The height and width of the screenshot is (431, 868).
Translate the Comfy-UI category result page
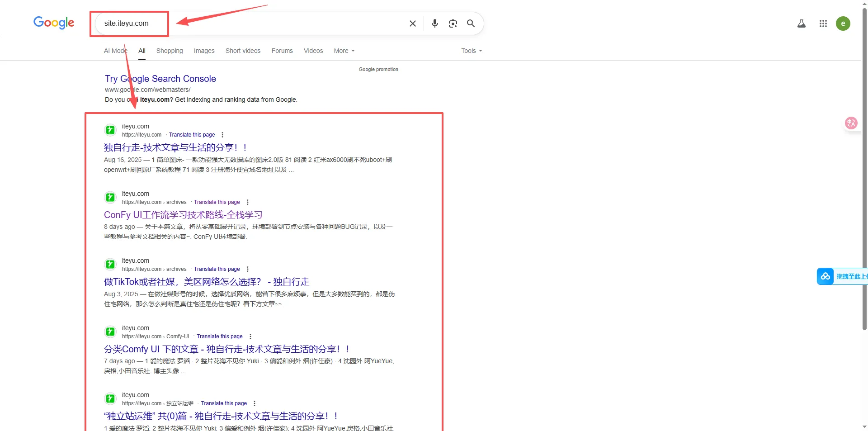tap(220, 336)
